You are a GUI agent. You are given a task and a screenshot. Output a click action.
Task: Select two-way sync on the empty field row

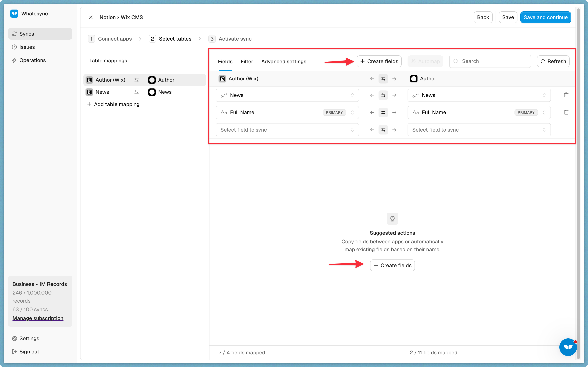coord(383,130)
